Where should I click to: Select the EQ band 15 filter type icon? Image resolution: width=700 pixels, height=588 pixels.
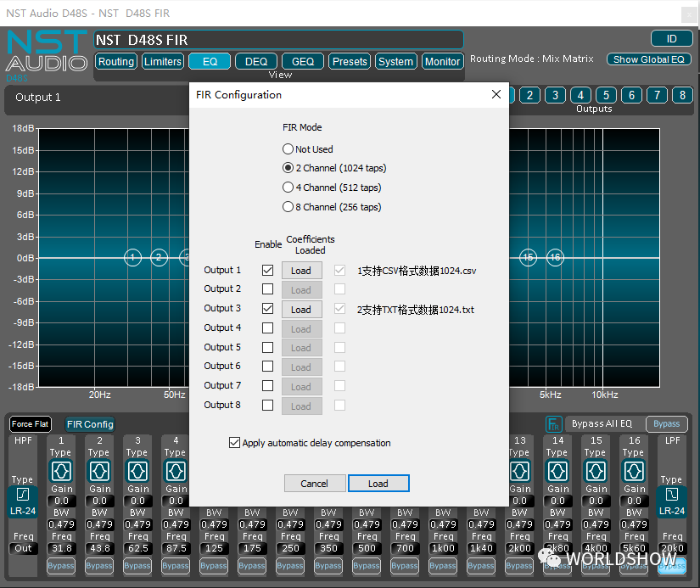pyautogui.click(x=596, y=471)
